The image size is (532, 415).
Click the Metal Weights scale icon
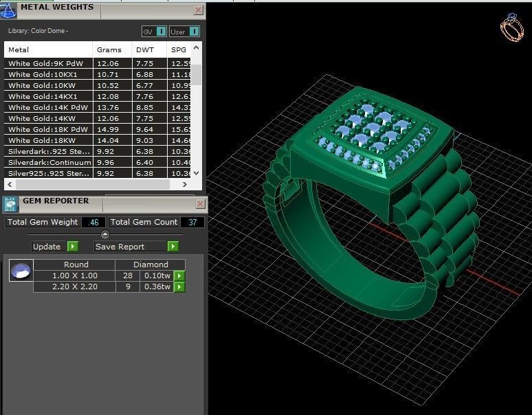point(8,10)
